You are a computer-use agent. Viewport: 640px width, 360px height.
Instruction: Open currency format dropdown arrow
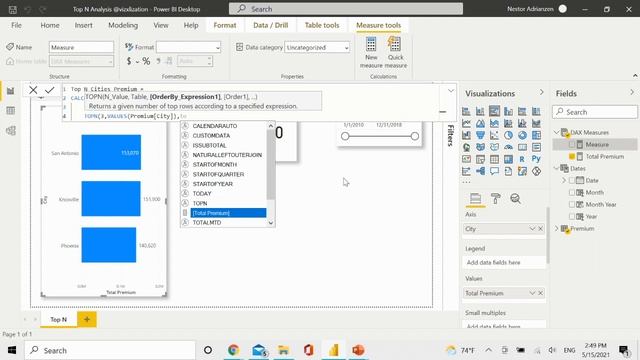[138, 62]
